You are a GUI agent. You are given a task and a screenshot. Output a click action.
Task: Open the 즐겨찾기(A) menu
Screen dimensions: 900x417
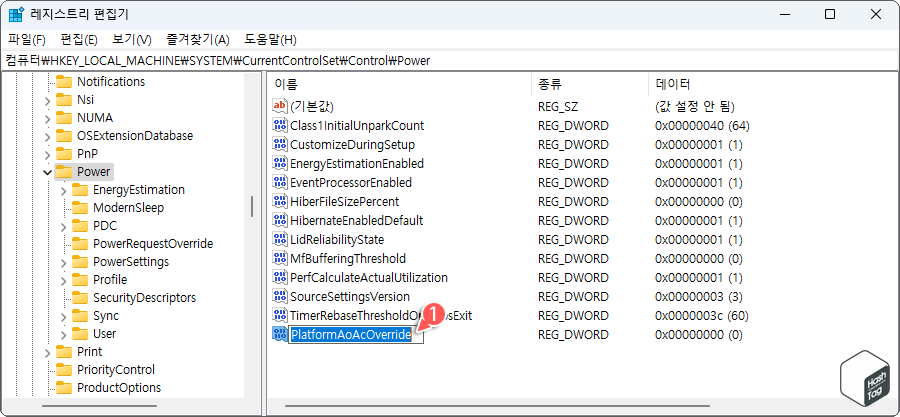197,40
